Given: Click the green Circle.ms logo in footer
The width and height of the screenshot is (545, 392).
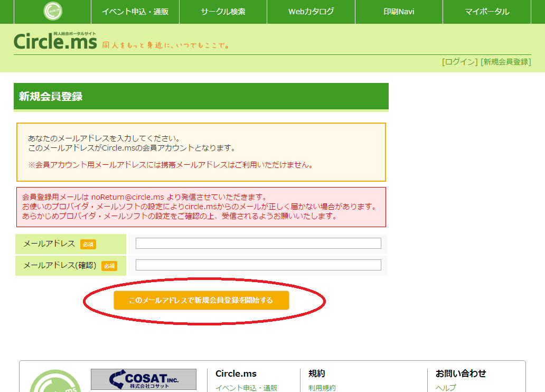Looking at the screenshot, I should (x=55, y=381).
